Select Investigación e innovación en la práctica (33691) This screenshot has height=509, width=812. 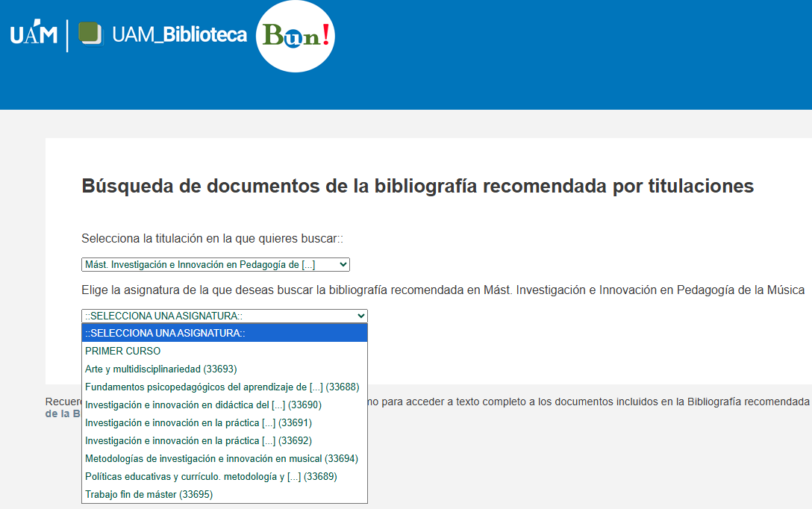tap(199, 422)
